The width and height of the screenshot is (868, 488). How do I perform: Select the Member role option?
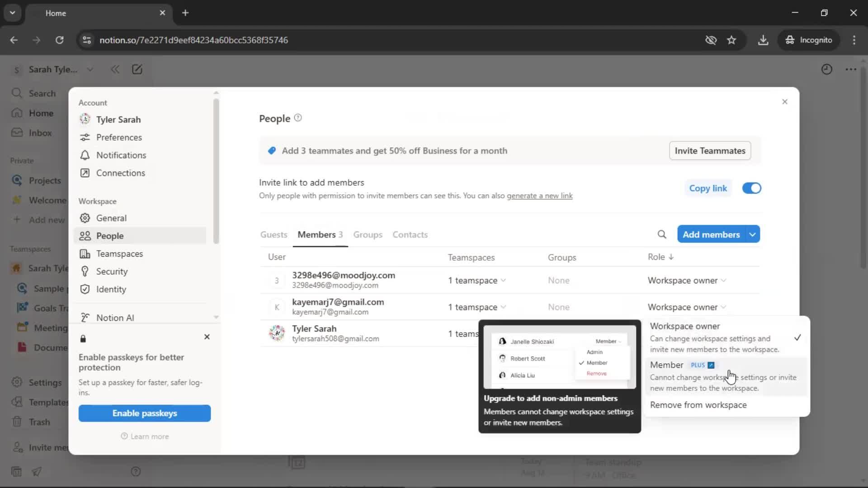tap(726, 376)
